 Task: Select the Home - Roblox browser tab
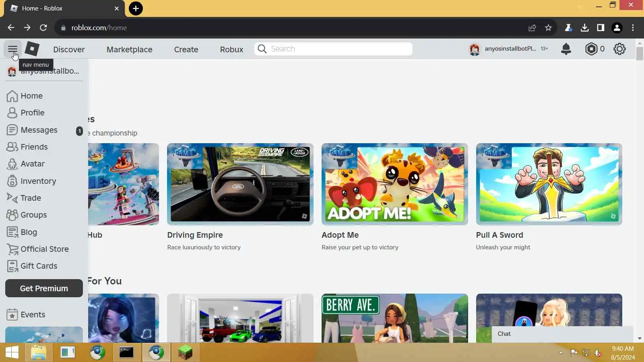click(64, 8)
